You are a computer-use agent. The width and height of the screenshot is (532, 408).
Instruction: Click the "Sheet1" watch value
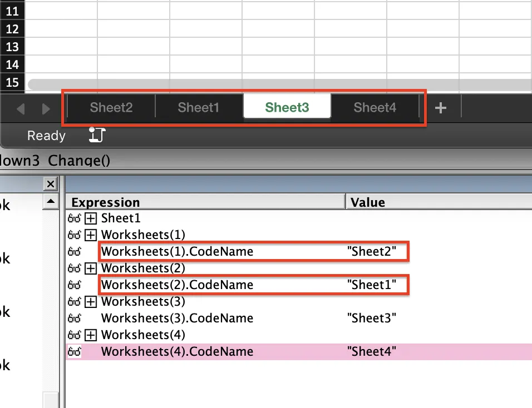click(x=372, y=285)
